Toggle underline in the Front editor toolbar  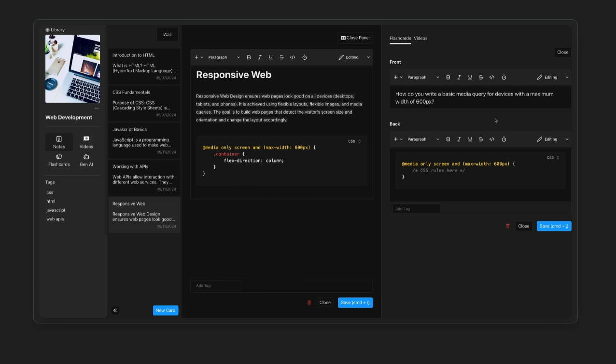point(470,77)
